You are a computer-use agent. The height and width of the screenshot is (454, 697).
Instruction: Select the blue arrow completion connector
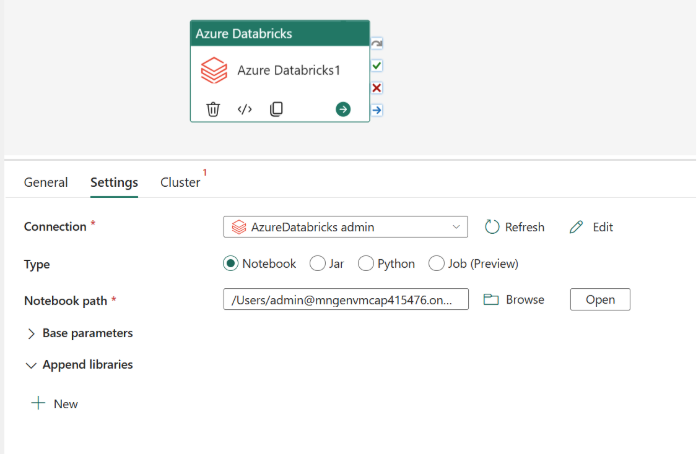(377, 110)
